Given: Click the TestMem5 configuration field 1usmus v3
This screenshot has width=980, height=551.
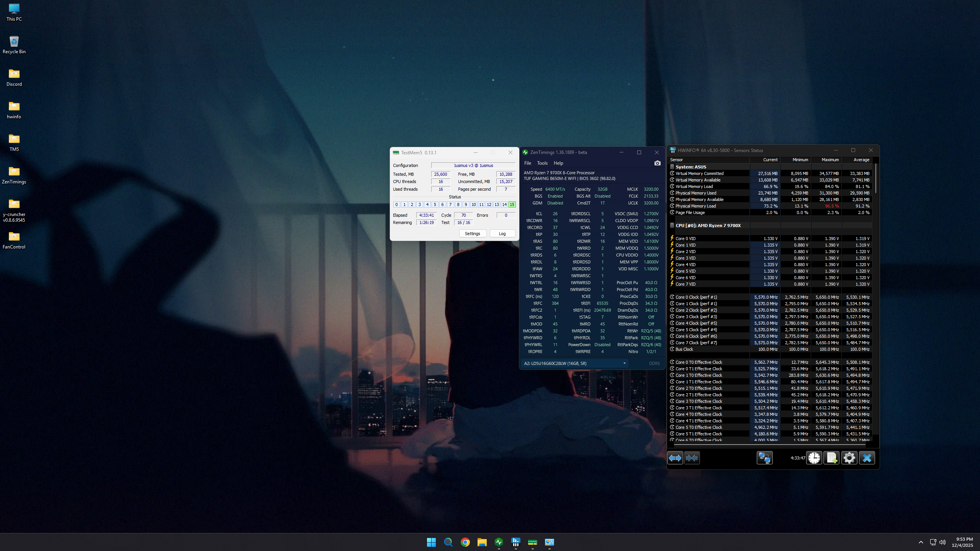Looking at the screenshot, I should pyautogui.click(x=473, y=165).
